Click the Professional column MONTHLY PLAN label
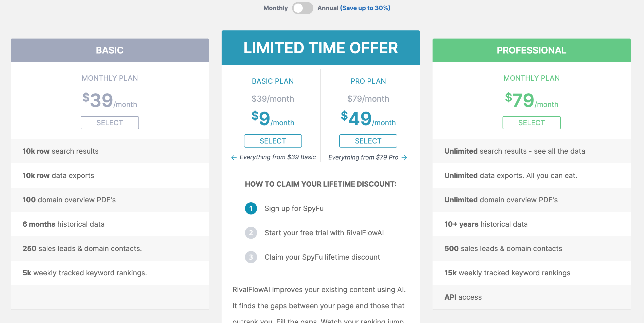The image size is (644, 323). [x=532, y=78]
